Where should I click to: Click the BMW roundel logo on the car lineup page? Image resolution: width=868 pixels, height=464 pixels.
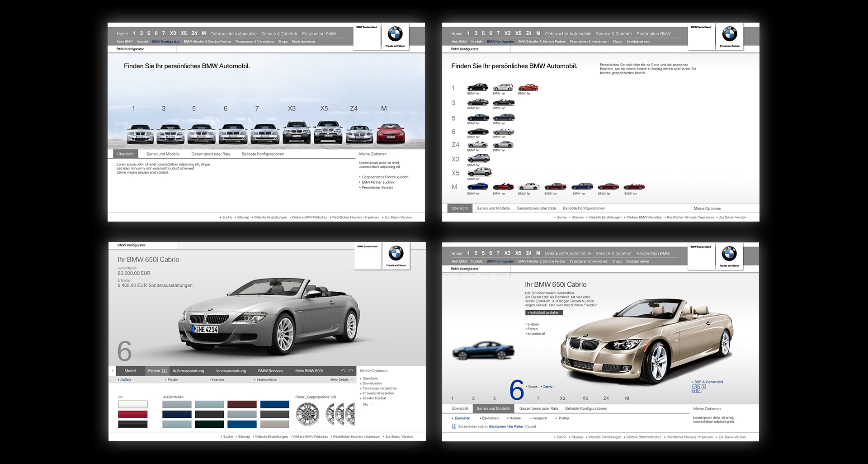[x=395, y=34]
